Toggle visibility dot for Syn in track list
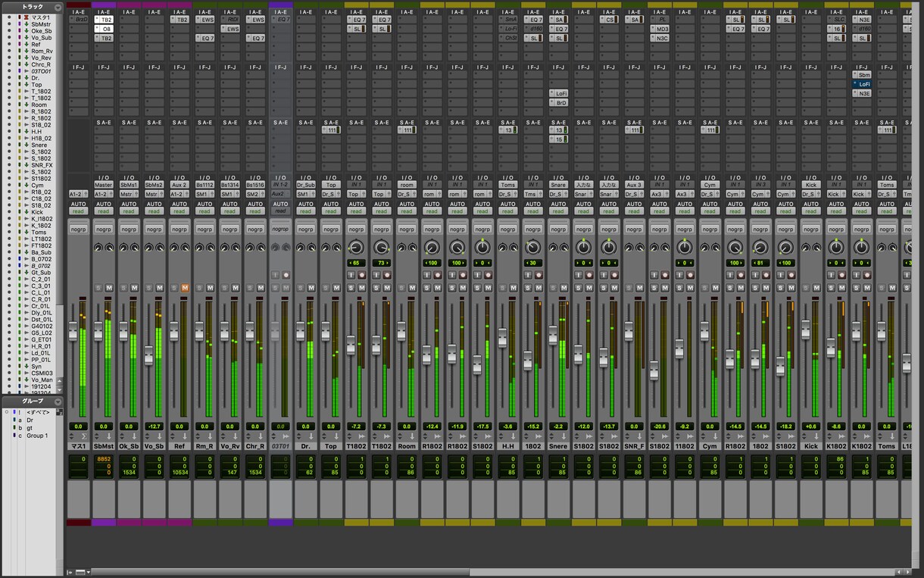 pyautogui.click(x=9, y=366)
